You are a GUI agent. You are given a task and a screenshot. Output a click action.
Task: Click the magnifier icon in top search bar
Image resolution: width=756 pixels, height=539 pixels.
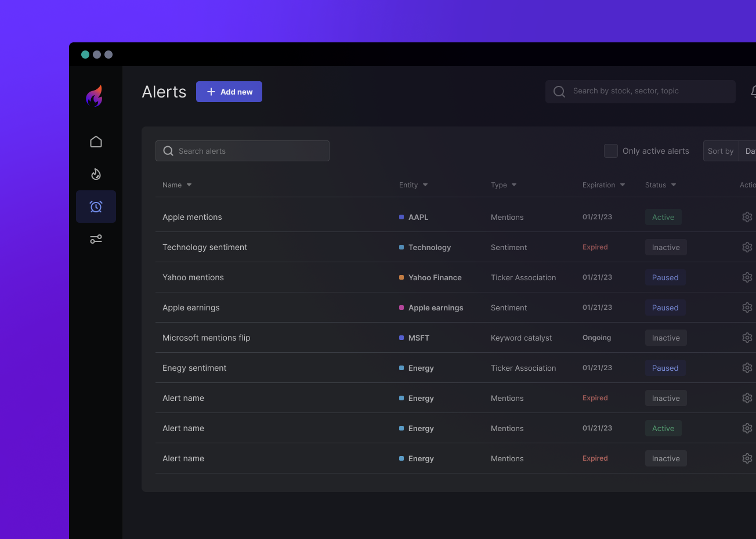pos(559,92)
